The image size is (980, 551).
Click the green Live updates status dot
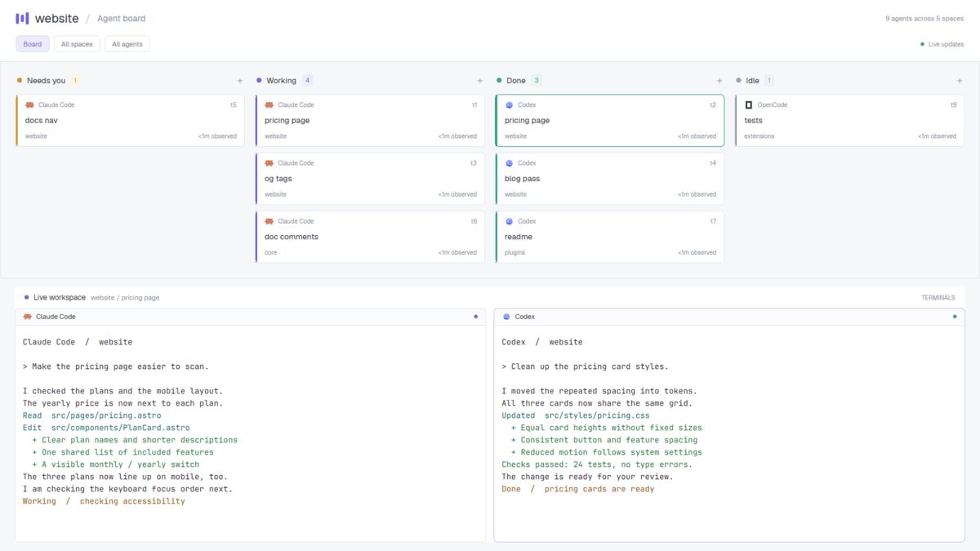[x=923, y=44]
